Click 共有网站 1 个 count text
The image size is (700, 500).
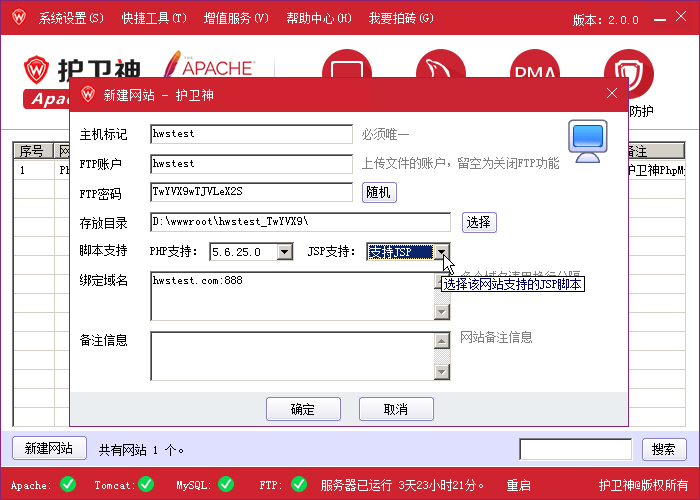coord(142,450)
